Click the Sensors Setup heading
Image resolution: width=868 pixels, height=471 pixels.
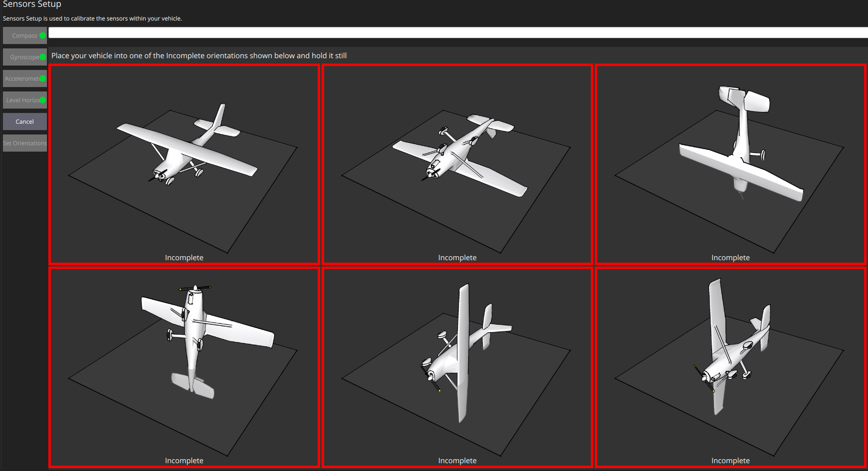(32, 4)
